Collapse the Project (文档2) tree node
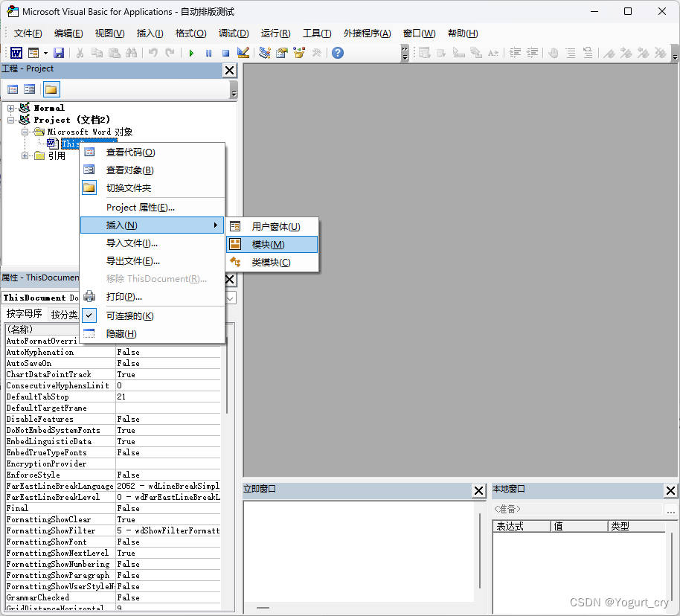Screen dimensions: 680x616 pos(11,120)
